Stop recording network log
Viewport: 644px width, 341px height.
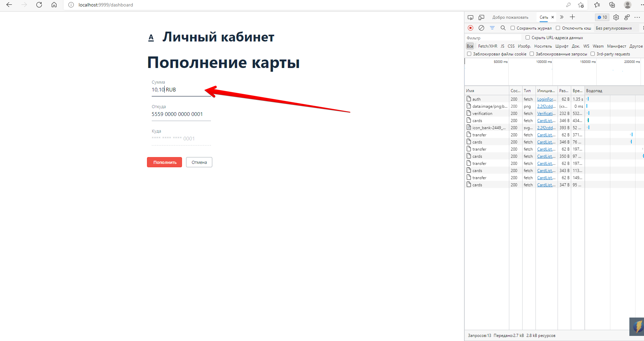[x=470, y=28]
